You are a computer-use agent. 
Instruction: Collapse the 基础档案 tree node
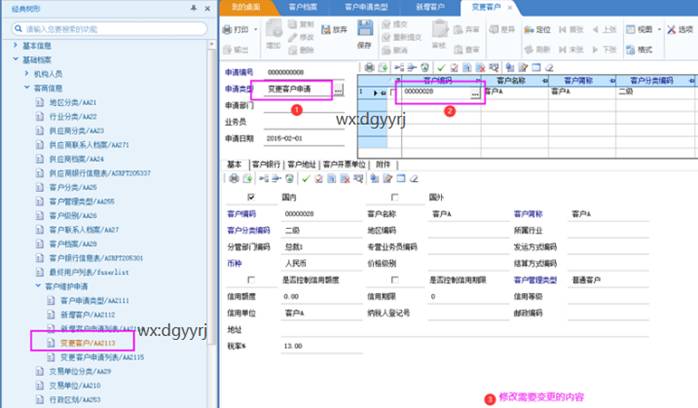coord(15,60)
